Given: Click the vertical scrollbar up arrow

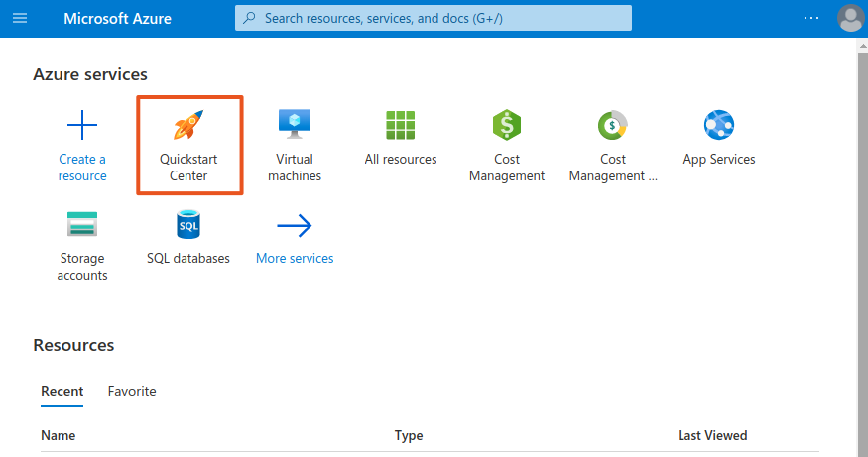Looking at the screenshot, I should click(862, 47).
